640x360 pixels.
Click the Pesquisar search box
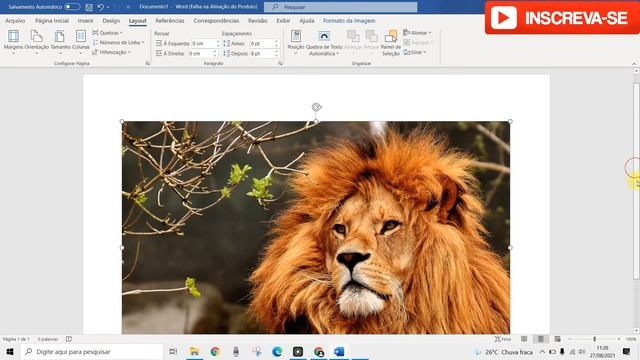pos(341,7)
